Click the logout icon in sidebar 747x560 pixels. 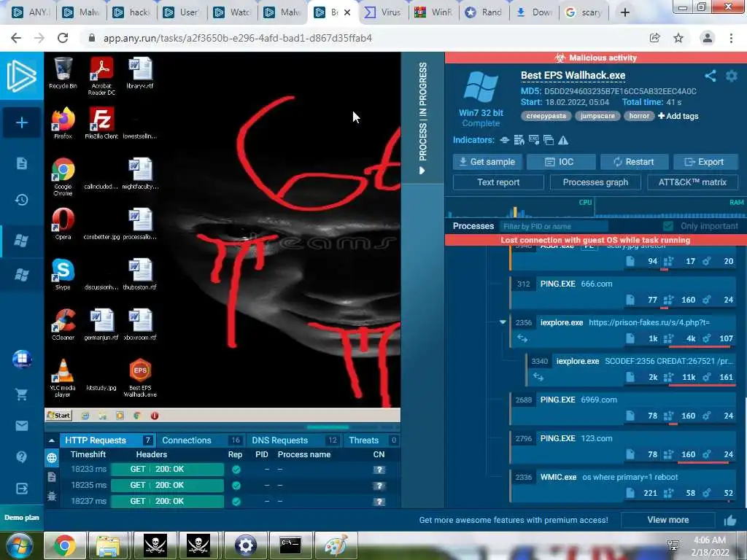[21, 489]
